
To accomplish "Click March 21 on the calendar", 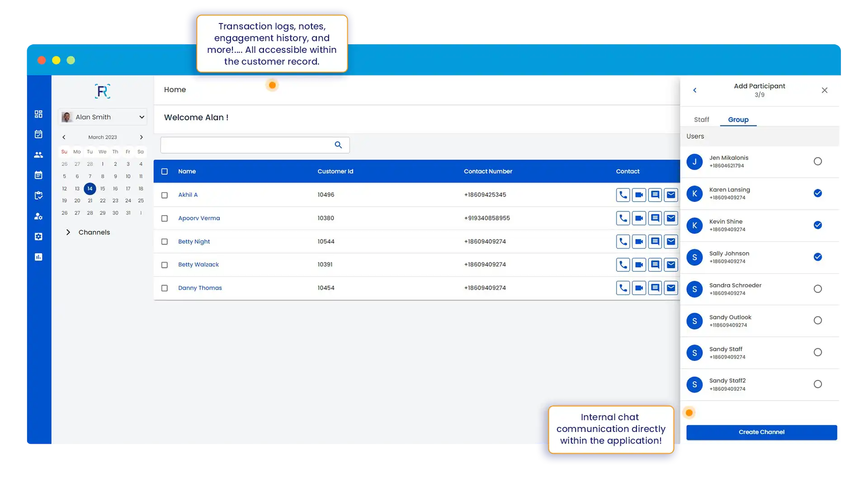I will 90,200.
